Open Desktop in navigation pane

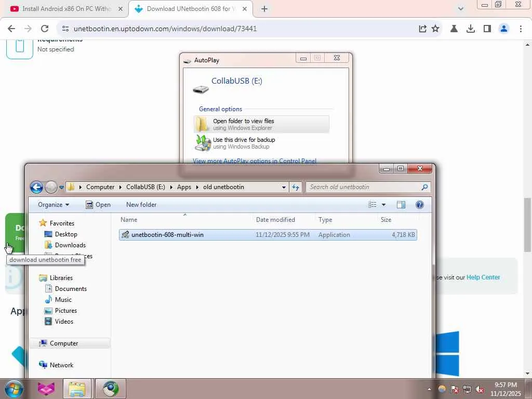pyautogui.click(x=66, y=234)
